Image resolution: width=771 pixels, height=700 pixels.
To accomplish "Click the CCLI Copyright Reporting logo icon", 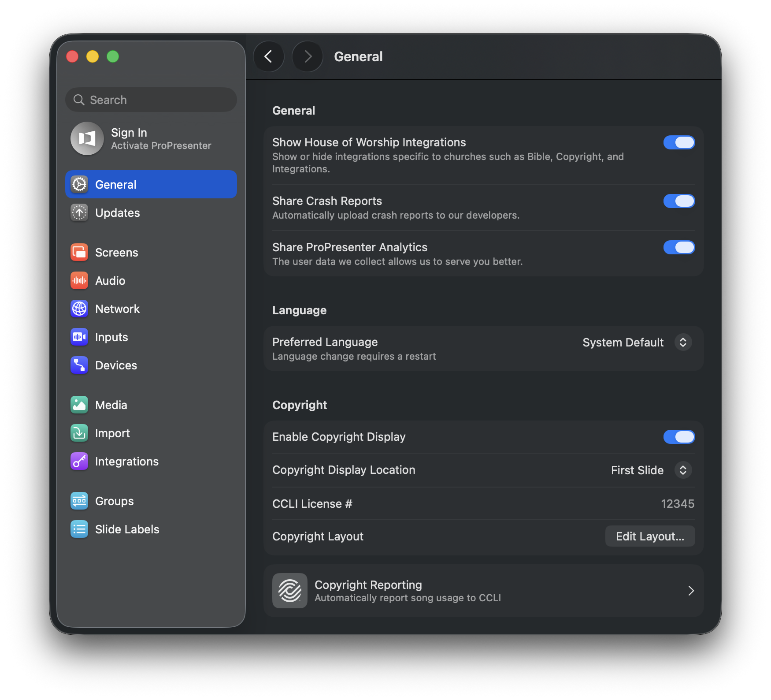I will coord(289,591).
